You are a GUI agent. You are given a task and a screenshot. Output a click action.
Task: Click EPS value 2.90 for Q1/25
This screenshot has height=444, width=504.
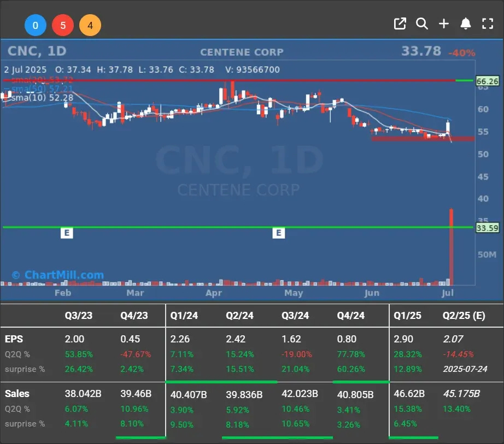(x=403, y=339)
